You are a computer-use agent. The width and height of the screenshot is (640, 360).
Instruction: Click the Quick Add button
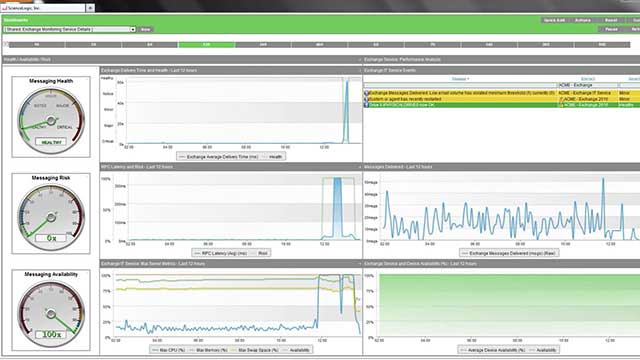click(554, 20)
